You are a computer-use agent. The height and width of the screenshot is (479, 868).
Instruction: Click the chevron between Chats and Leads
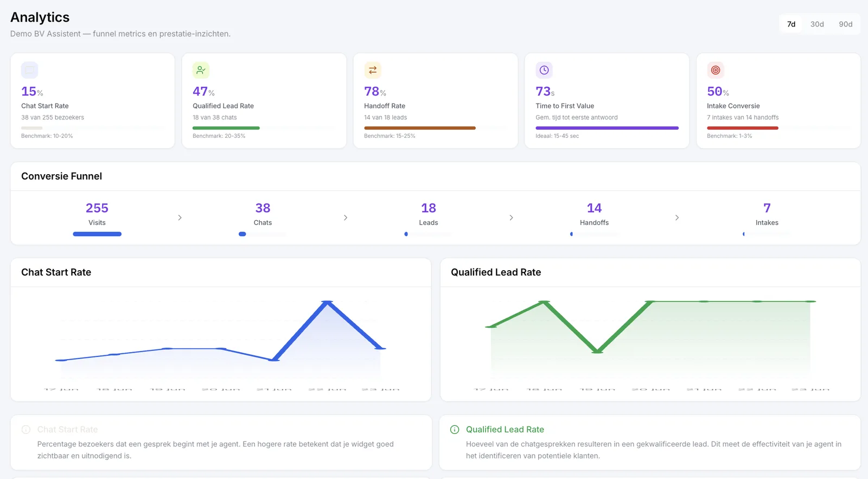(346, 218)
